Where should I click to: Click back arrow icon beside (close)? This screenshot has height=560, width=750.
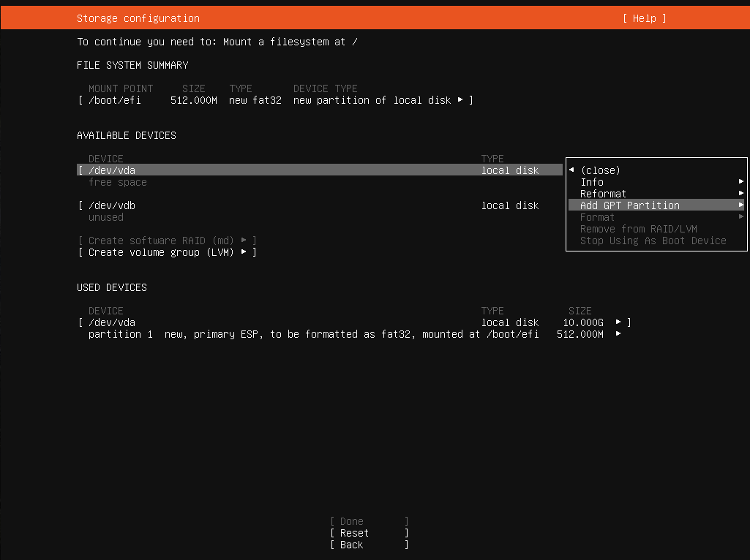coord(571,170)
